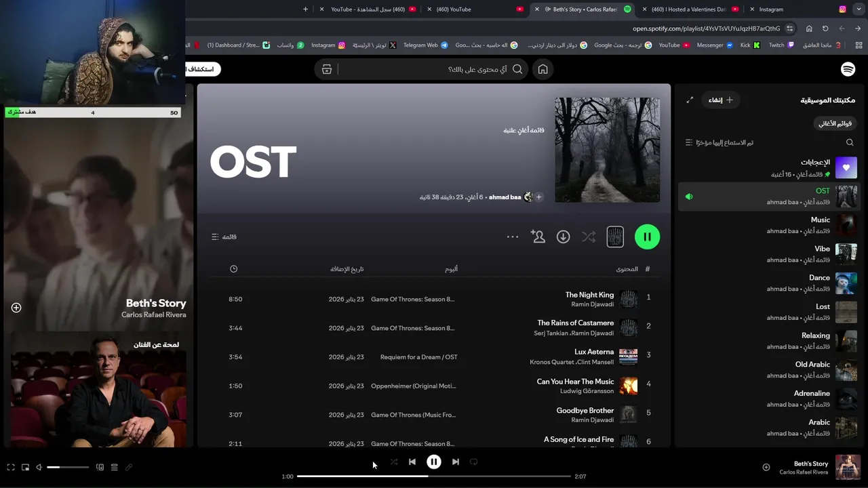The width and height of the screenshot is (868, 488).
Task: Open Oppenheimer album link in track four
Action: 414,386
